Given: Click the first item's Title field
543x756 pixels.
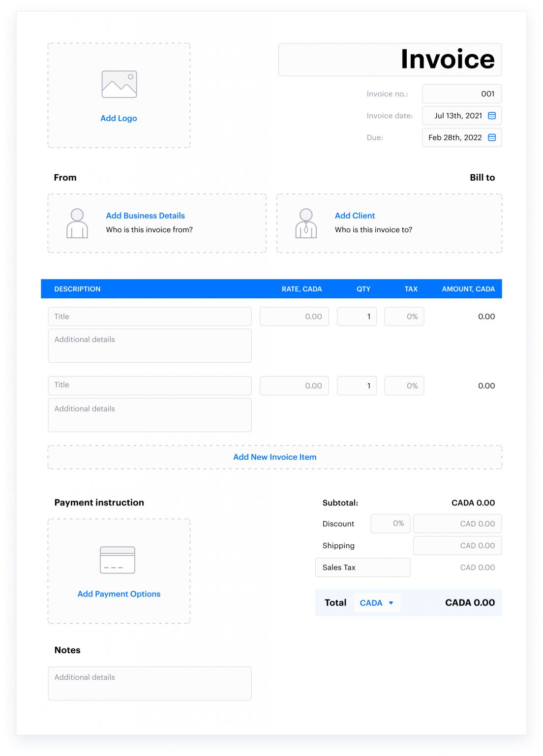Looking at the screenshot, I should point(150,316).
